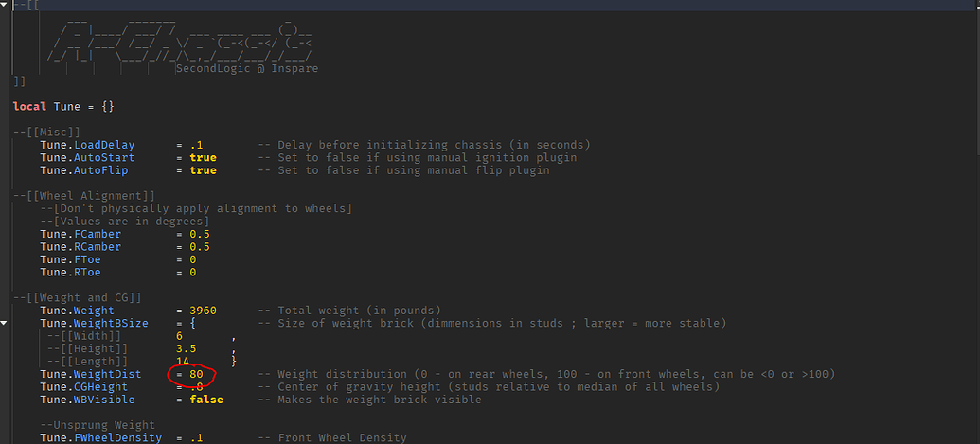Click the Width value 6 in WeightBSize

point(179,336)
